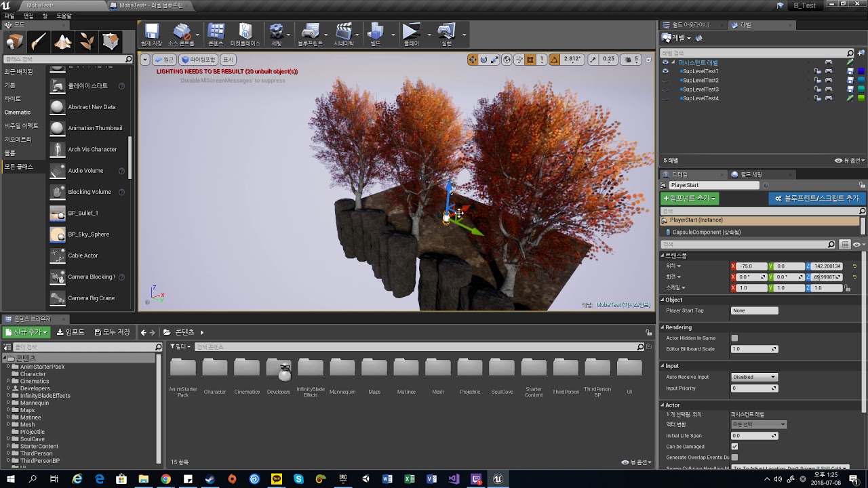Select the Paint mode brush icon
The width and height of the screenshot is (868, 488).
pyautogui.click(x=39, y=42)
